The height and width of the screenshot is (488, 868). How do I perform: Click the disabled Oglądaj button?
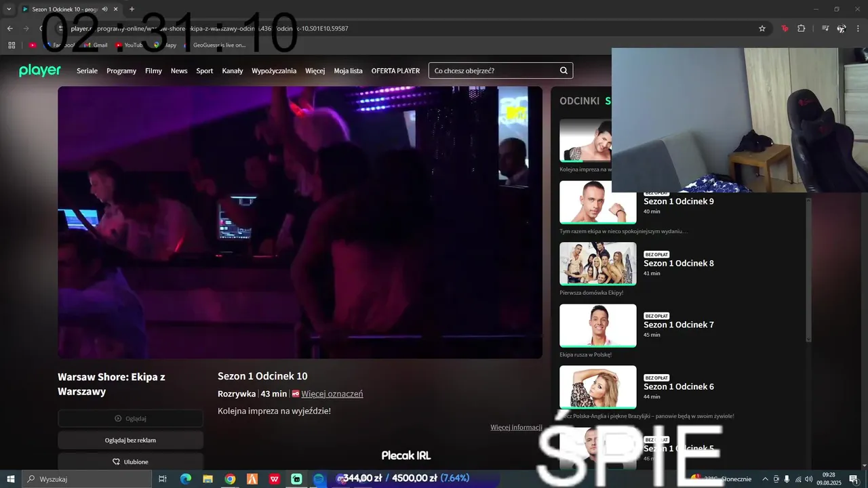pos(130,418)
